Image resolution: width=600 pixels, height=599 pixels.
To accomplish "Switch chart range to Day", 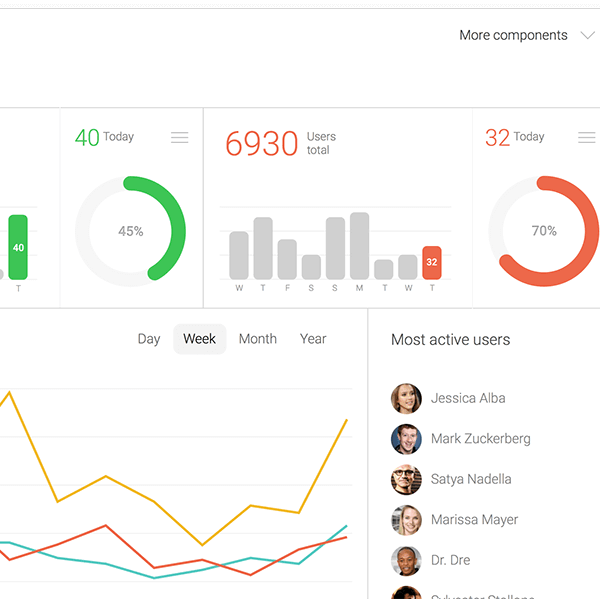I will click(x=149, y=339).
